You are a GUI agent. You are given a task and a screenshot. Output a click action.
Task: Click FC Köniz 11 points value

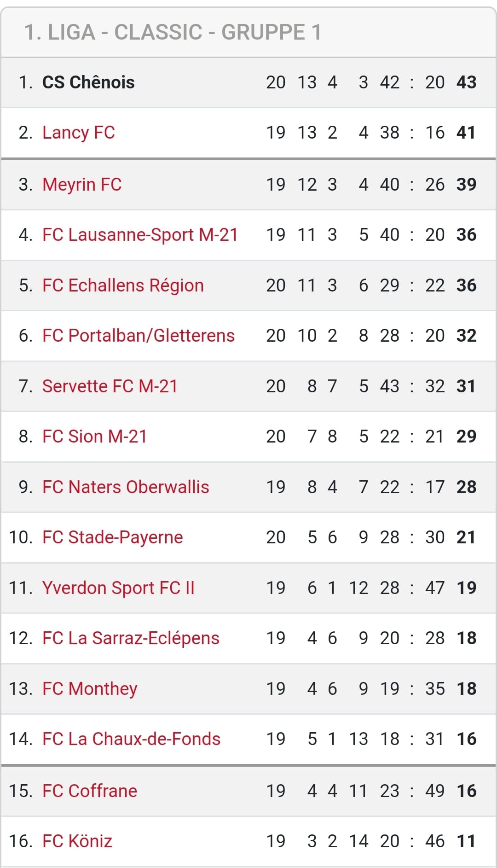466,841
